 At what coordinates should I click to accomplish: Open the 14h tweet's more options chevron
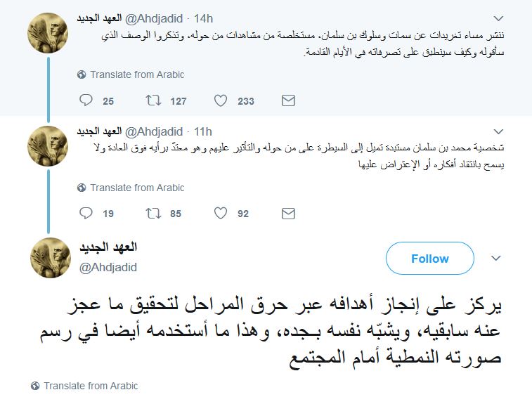(x=498, y=18)
